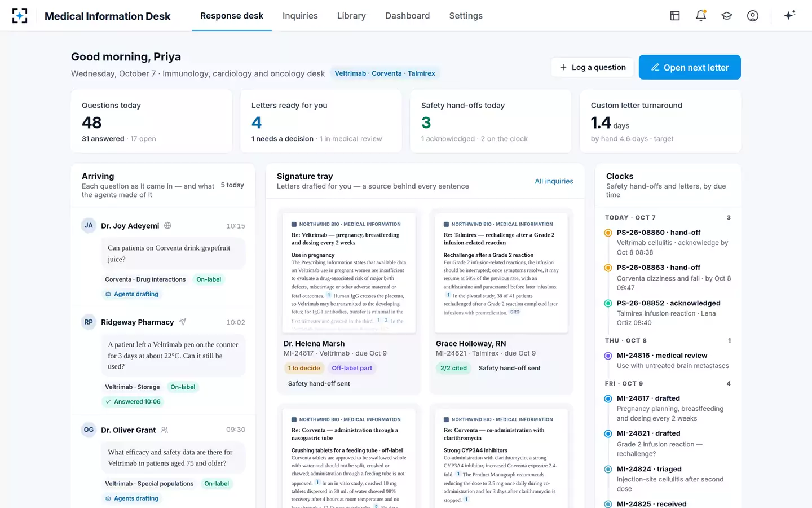Open the graduation cap training icon
Screen dimensions: 812x508
click(x=727, y=16)
